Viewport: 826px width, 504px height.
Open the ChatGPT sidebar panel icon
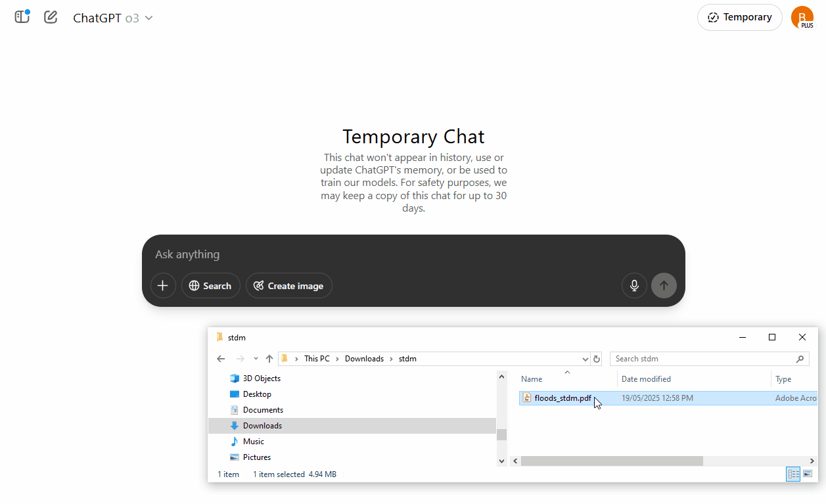coord(22,17)
